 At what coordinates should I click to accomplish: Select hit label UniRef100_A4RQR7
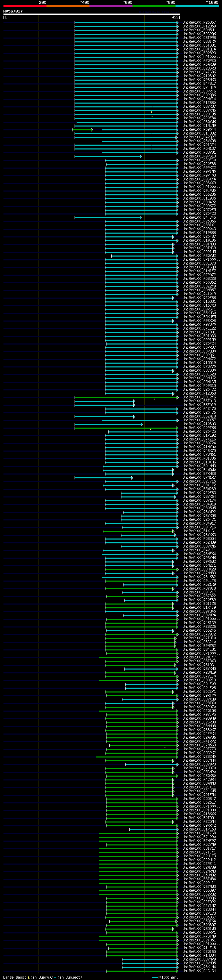[199, 137]
